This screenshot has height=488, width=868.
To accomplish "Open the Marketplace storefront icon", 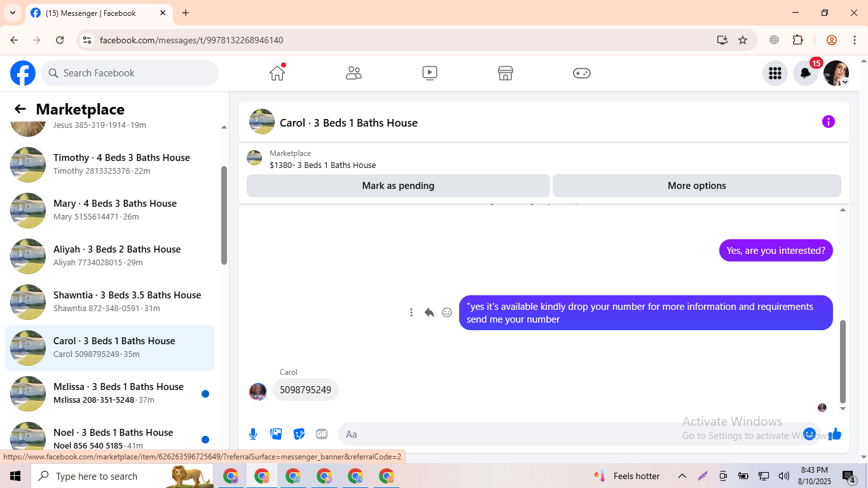I will coord(506,73).
